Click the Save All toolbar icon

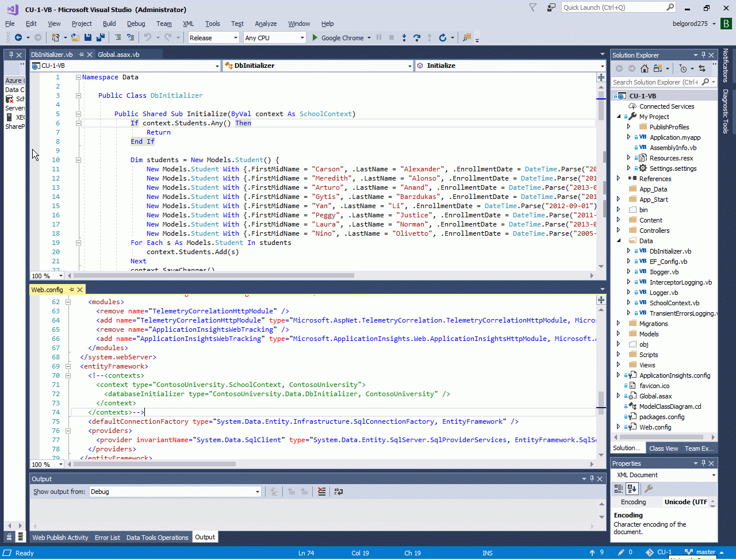[101, 37]
